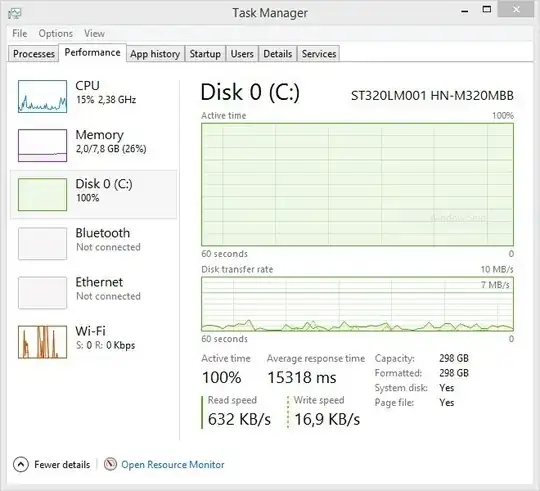Screen dimensions: 540x491
Task: Click the Page file label
Action: point(394,403)
